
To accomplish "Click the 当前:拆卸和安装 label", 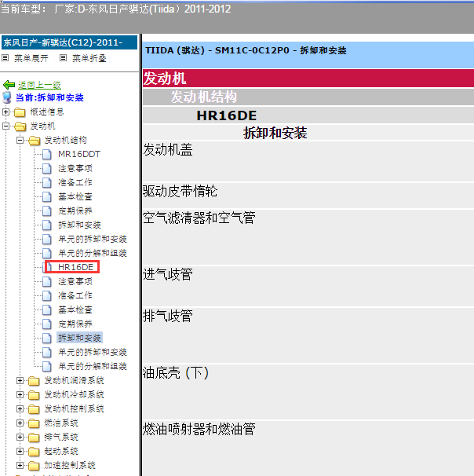I will coord(49,97).
